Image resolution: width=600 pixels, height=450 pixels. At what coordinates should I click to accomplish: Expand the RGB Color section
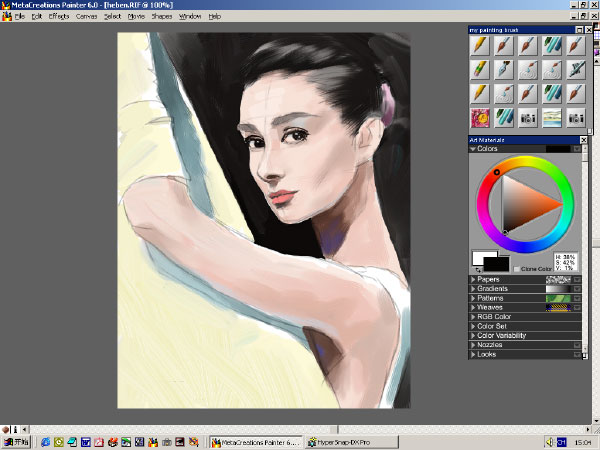tap(473, 317)
